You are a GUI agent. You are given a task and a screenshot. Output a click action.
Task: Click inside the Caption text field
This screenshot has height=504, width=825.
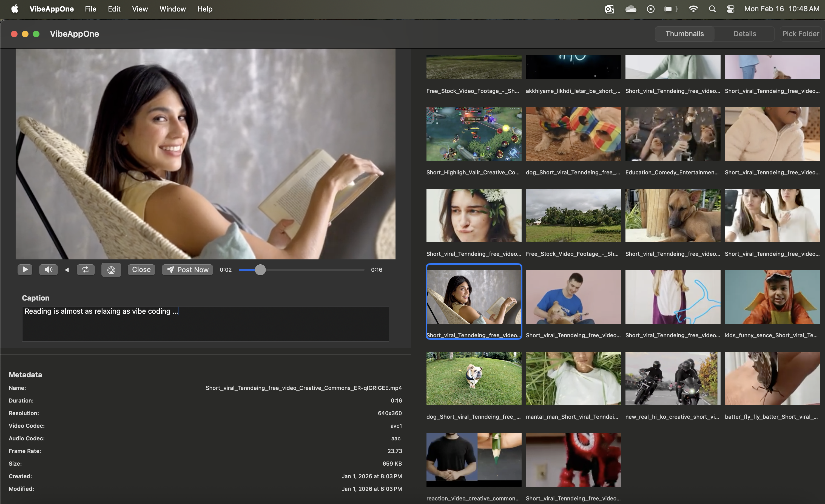[x=205, y=324]
